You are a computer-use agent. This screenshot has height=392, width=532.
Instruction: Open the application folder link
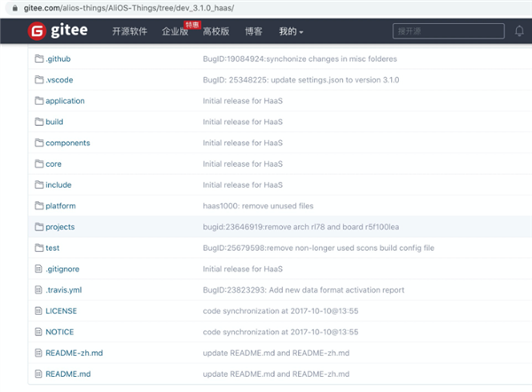(65, 101)
